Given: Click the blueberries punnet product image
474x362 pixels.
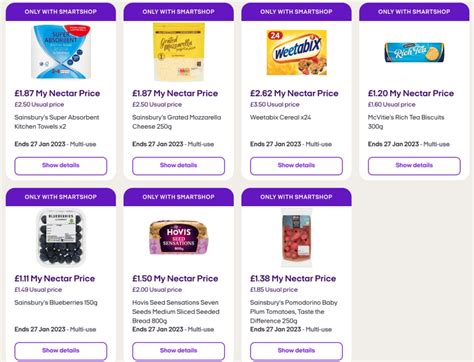Looking at the screenshot, I should [x=61, y=237].
